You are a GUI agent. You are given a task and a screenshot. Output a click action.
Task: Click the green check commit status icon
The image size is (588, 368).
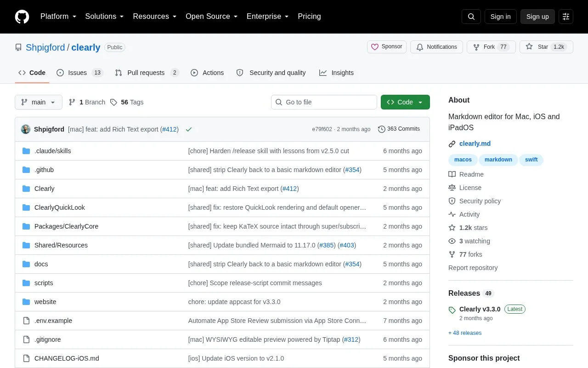(x=189, y=129)
